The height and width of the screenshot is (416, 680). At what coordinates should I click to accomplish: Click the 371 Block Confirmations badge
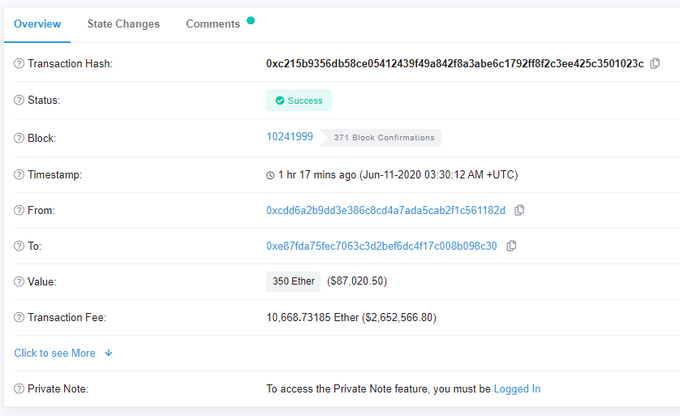click(x=381, y=138)
